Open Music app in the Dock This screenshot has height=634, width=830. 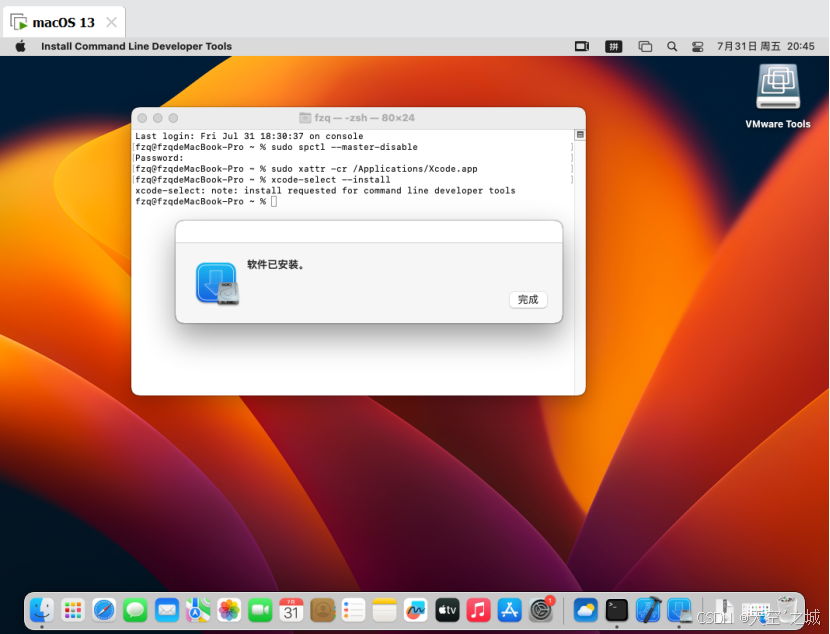479,610
